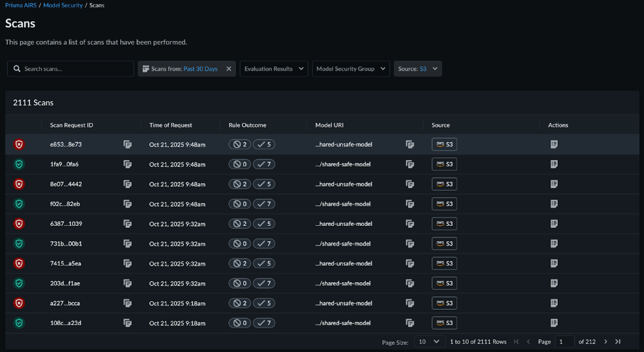Open details action for scan 108c...a23d
The image size is (644, 352).
coord(554,323)
